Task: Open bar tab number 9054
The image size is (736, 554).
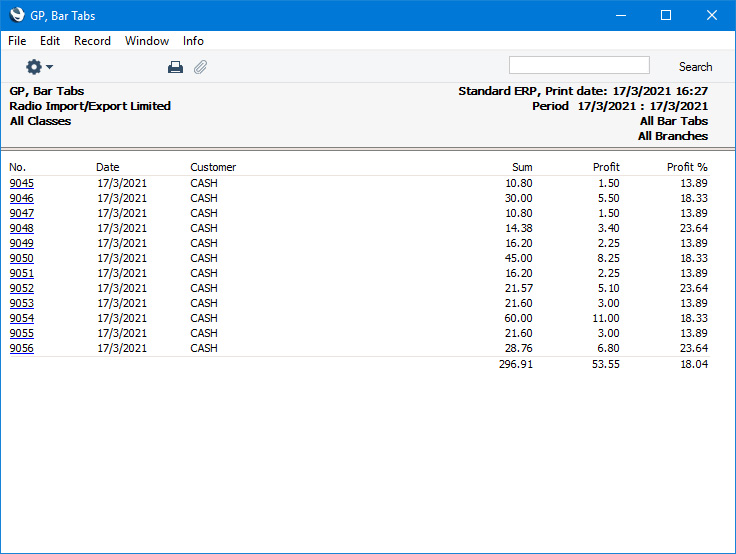Action: (x=22, y=318)
